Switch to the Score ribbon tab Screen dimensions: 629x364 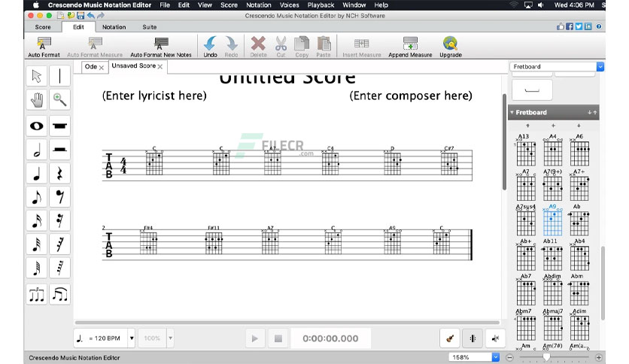pyautogui.click(x=43, y=27)
